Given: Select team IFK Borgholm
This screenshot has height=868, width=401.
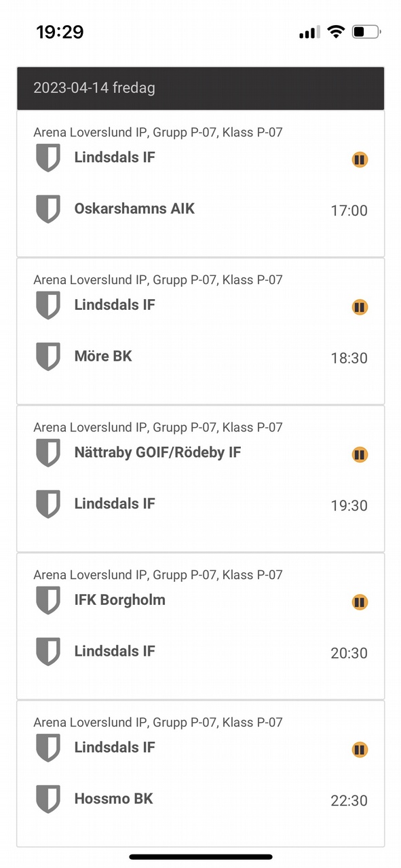Looking at the screenshot, I should tap(120, 600).
